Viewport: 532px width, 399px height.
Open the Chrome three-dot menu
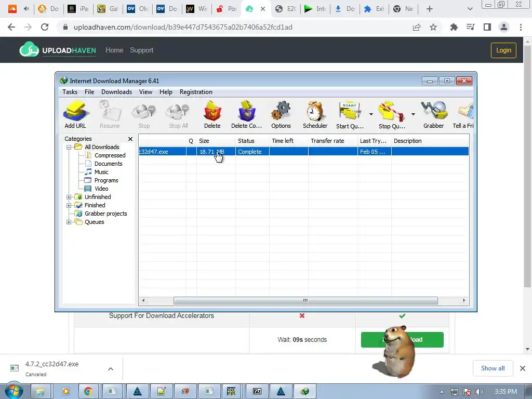click(521, 27)
